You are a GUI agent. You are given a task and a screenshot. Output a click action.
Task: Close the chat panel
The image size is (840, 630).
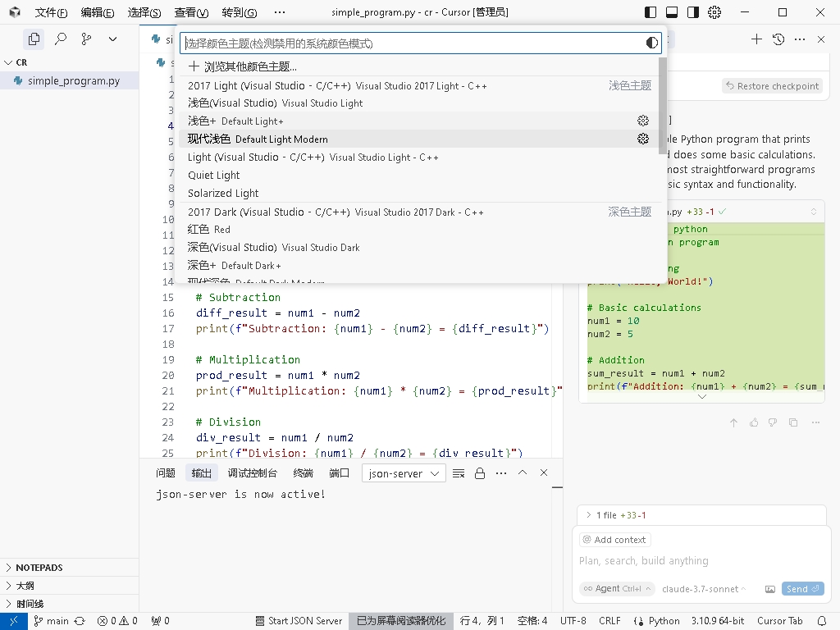coord(821,39)
